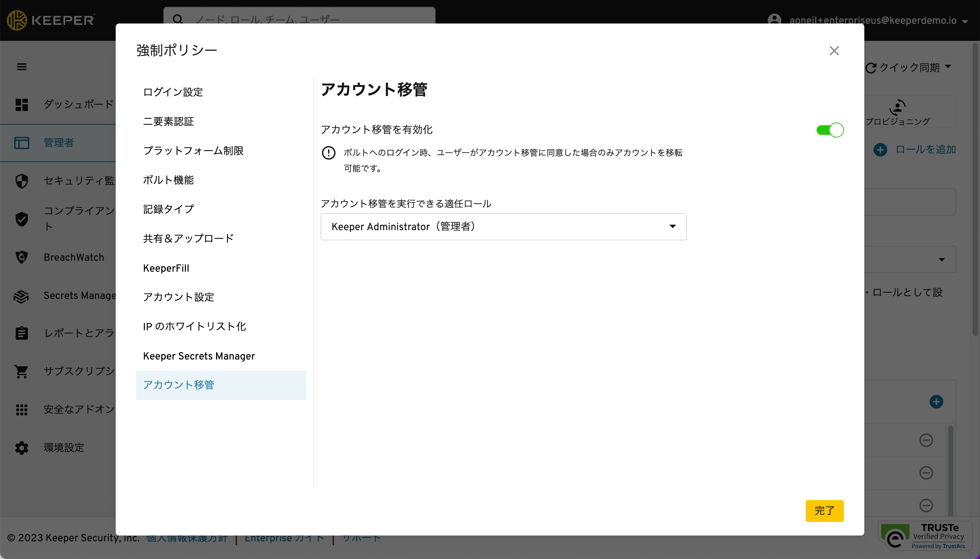Click the レポート clipboard icon

coord(22,333)
